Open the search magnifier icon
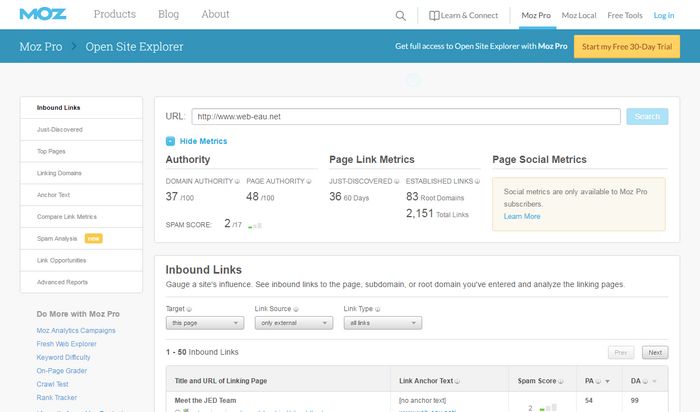The width and height of the screenshot is (700, 412). tap(400, 16)
